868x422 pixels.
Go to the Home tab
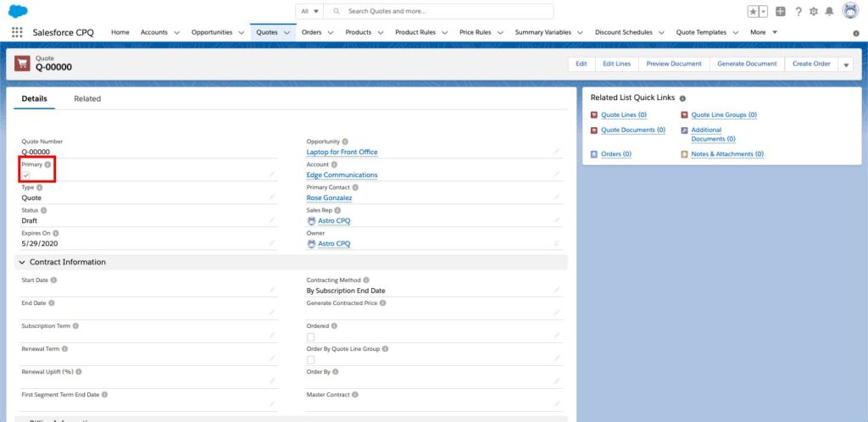click(x=120, y=32)
